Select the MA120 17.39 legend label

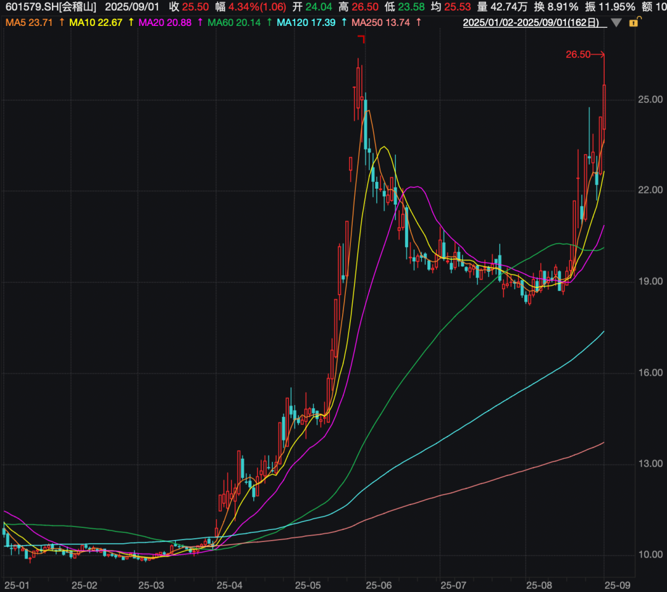306,22
